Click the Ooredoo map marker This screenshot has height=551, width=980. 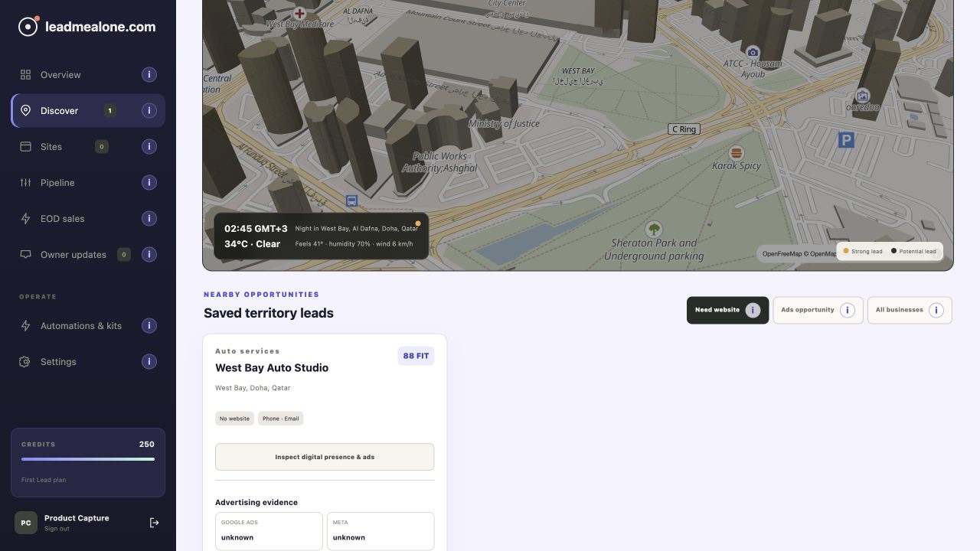click(x=863, y=96)
